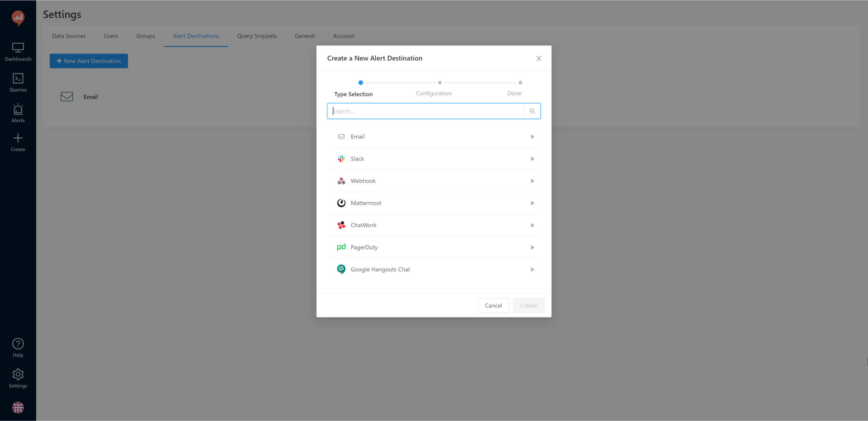Switch to the Groups tab
This screenshot has height=421, width=868.
pyautogui.click(x=145, y=36)
